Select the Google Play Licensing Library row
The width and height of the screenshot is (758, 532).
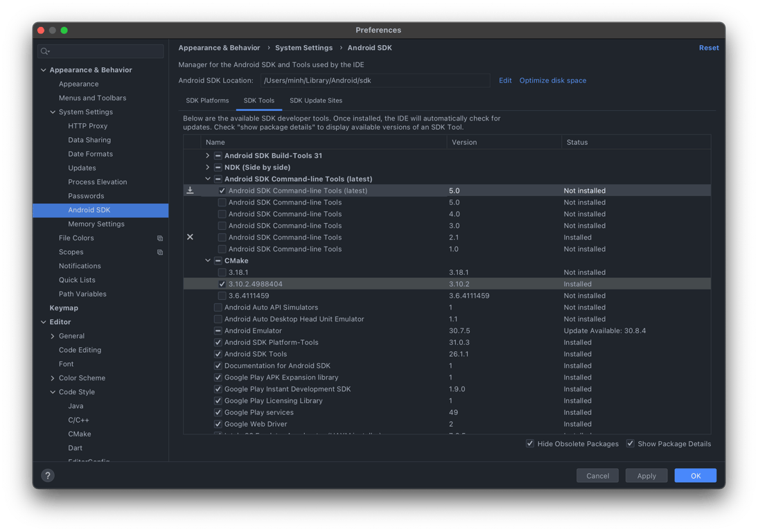tap(447, 400)
